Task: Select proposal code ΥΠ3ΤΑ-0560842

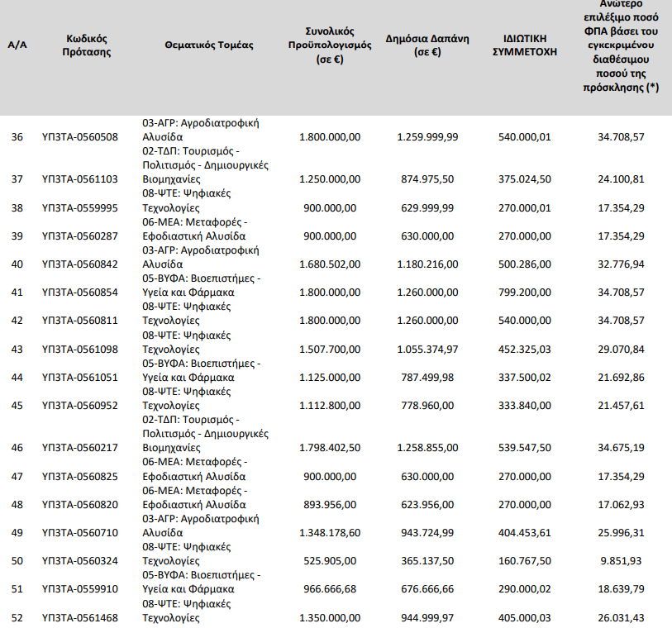Action: [x=79, y=264]
